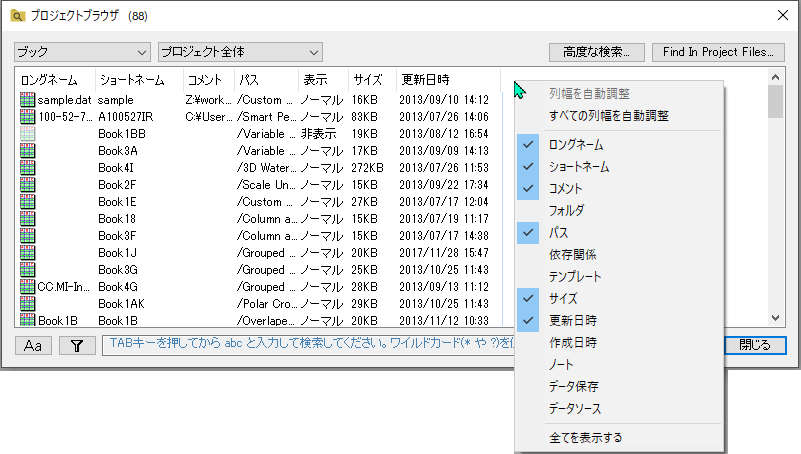This screenshot has height=454, width=801.
Task: Click the workbook icon beside Book3G
Action: click(28, 270)
